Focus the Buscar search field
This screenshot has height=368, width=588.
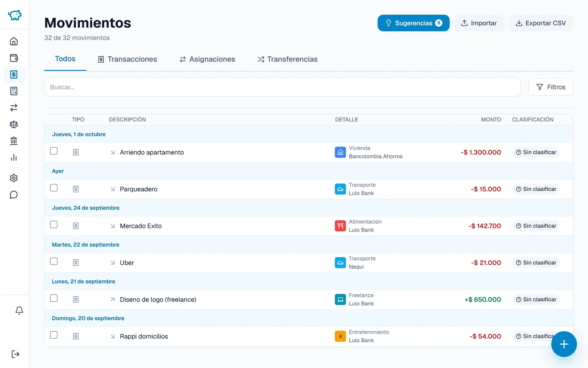point(282,87)
